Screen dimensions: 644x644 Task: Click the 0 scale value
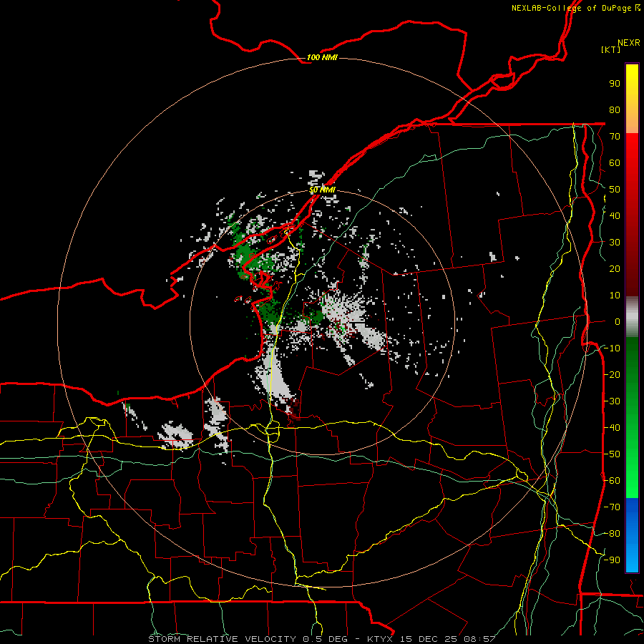point(618,322)
